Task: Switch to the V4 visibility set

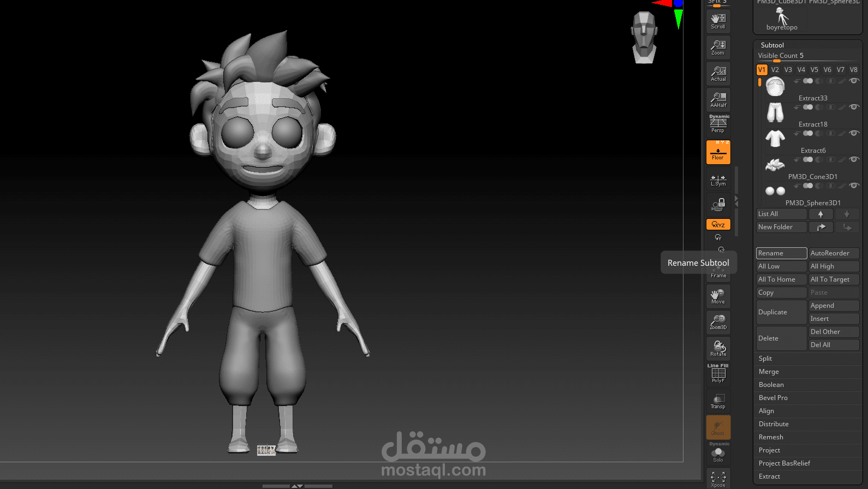Action: (801, 70)
